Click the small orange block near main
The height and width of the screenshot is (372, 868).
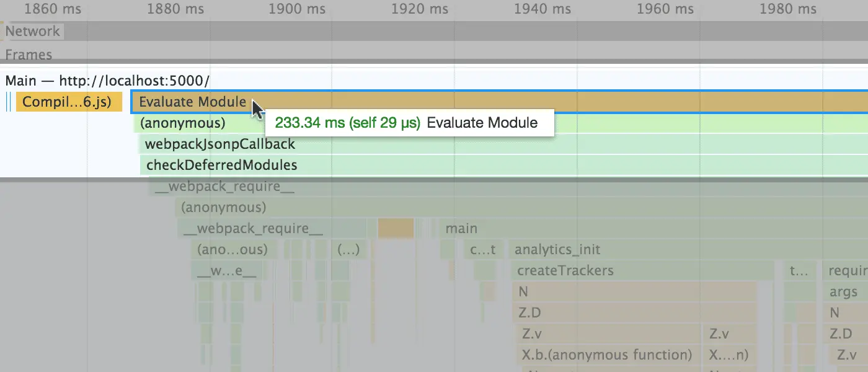[397, 228]
